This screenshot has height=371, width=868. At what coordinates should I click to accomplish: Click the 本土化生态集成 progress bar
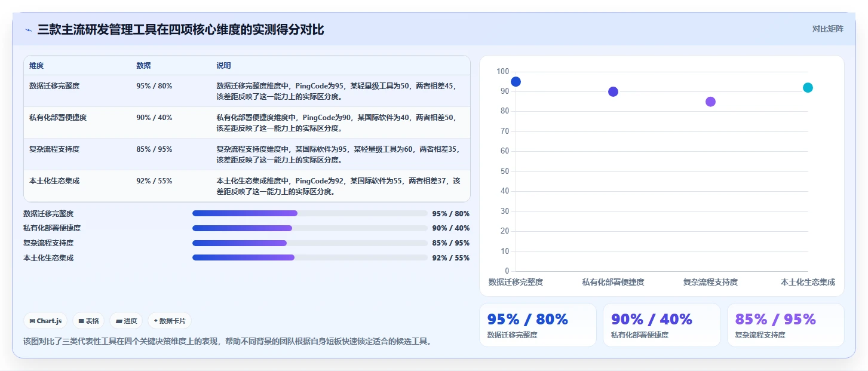pos(310,257)
